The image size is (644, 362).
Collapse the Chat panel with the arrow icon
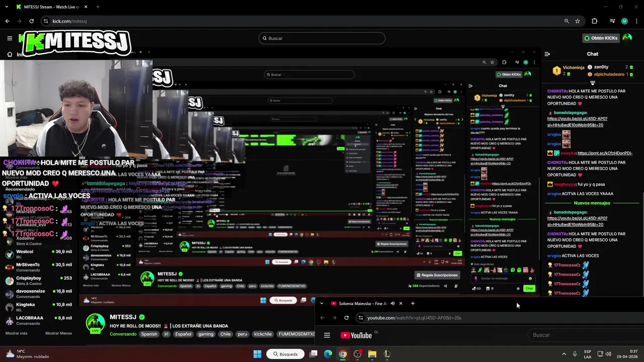click(x=547, y=54)
